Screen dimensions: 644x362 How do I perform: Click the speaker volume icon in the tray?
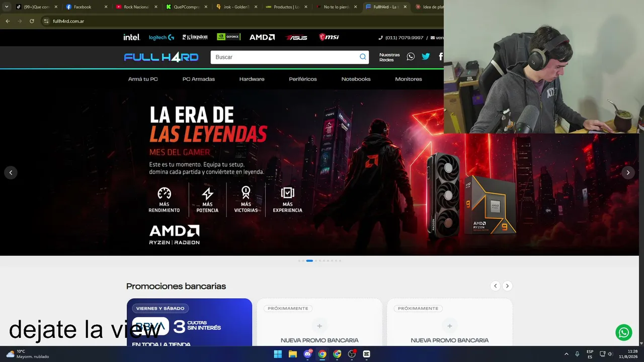click(610, 354)
